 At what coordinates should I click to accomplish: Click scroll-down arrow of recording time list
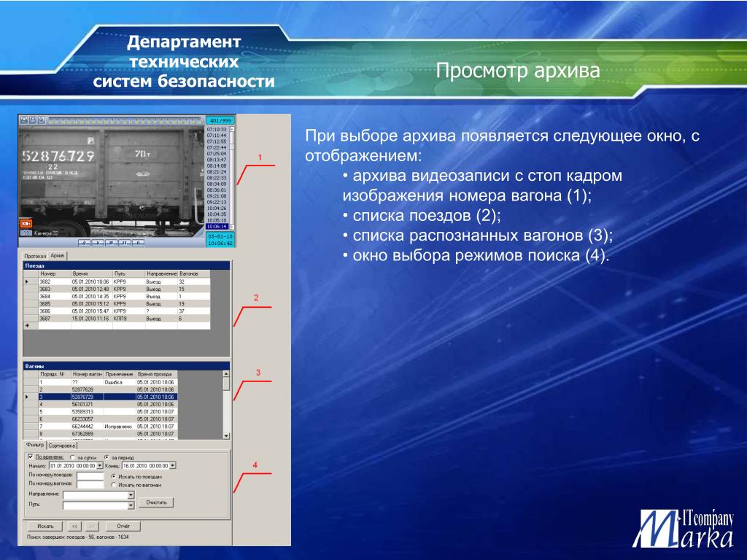pyautogui.click(x=232, y=227)
